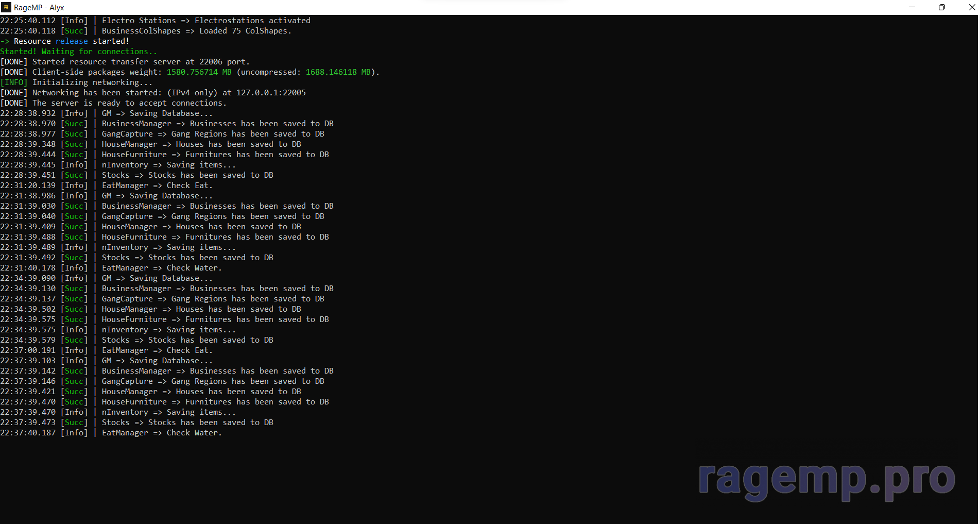Click the last log line timestamp 22:37:40.187

28,433
